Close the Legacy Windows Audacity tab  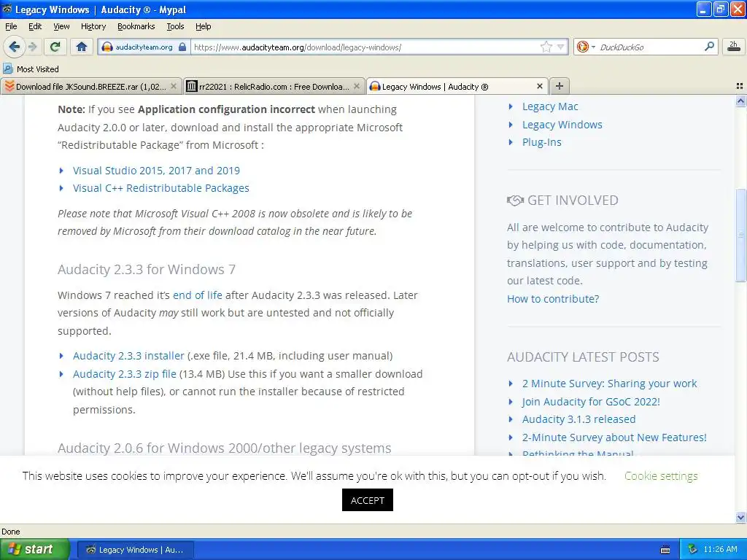tap(539, 86)
